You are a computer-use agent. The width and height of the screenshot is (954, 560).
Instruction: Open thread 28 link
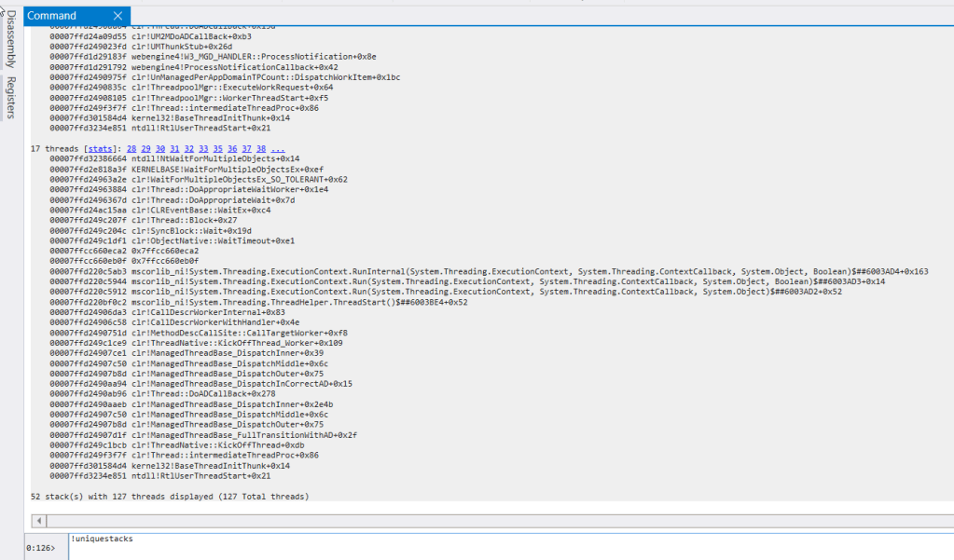click(131, 149)
